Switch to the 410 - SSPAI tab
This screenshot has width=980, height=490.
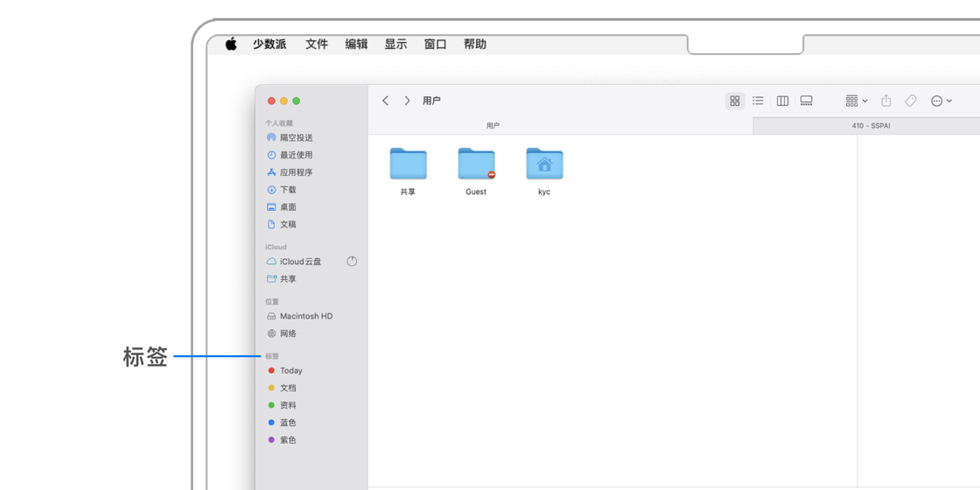pos(871,126)
